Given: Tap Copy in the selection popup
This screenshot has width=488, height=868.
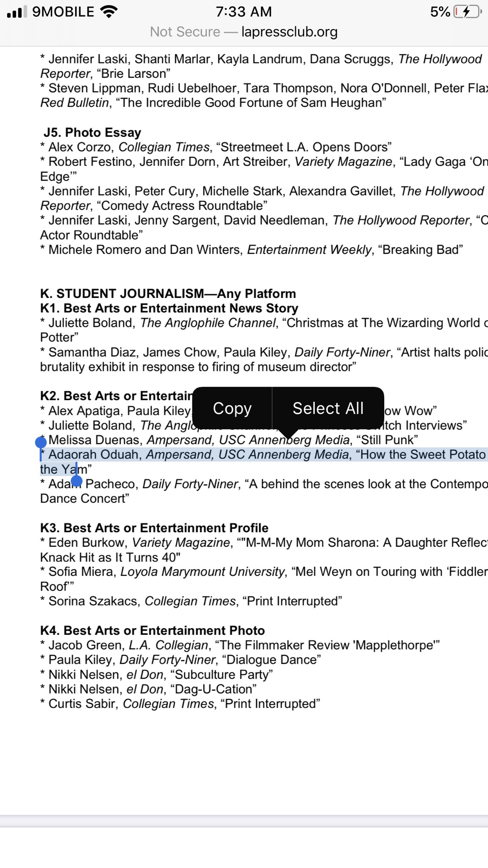Looking at the screenshot, I should point(232,408).
